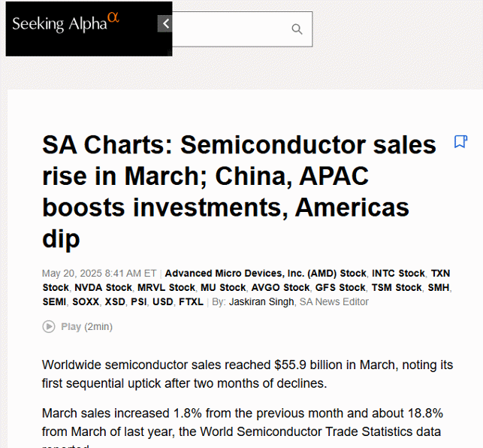
Task: Open the GFS Stock link
Action: tap(340, 287)
